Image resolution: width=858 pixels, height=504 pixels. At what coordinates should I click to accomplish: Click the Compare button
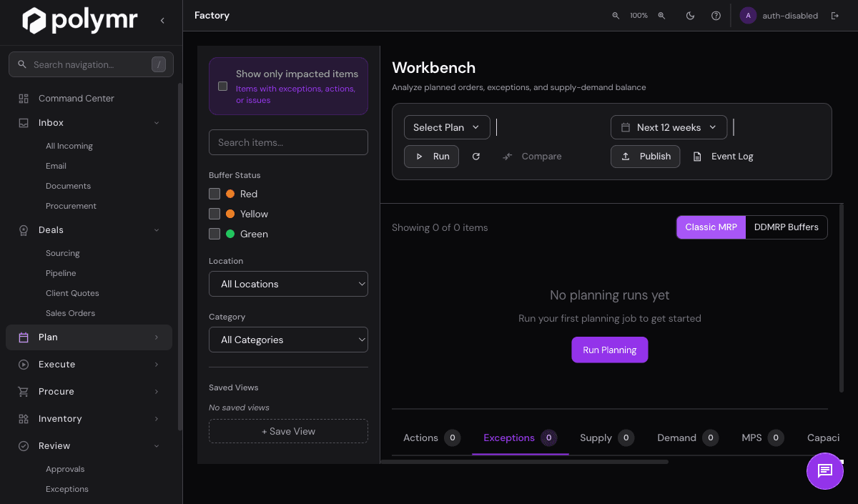pyautogui.click(x=532, y=157)
